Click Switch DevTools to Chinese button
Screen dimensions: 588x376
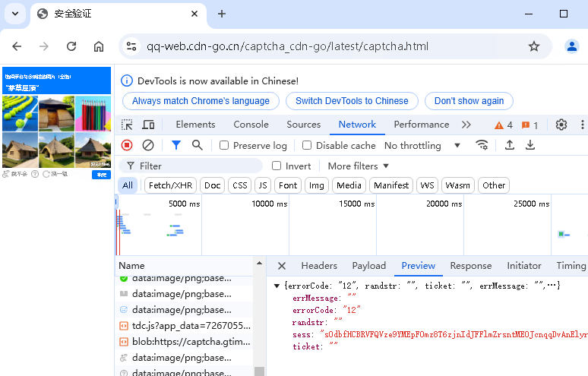pos(352,101)
